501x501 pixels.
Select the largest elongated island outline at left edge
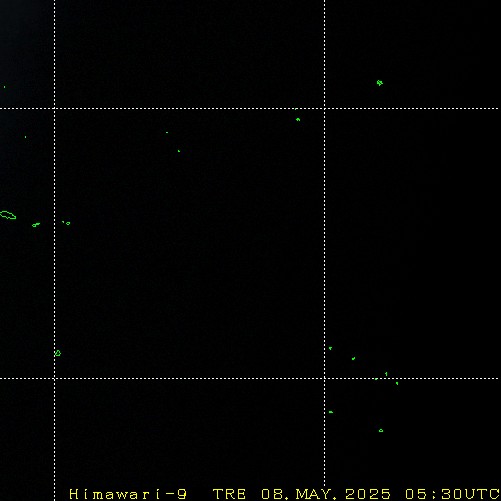tap(8, 215)
